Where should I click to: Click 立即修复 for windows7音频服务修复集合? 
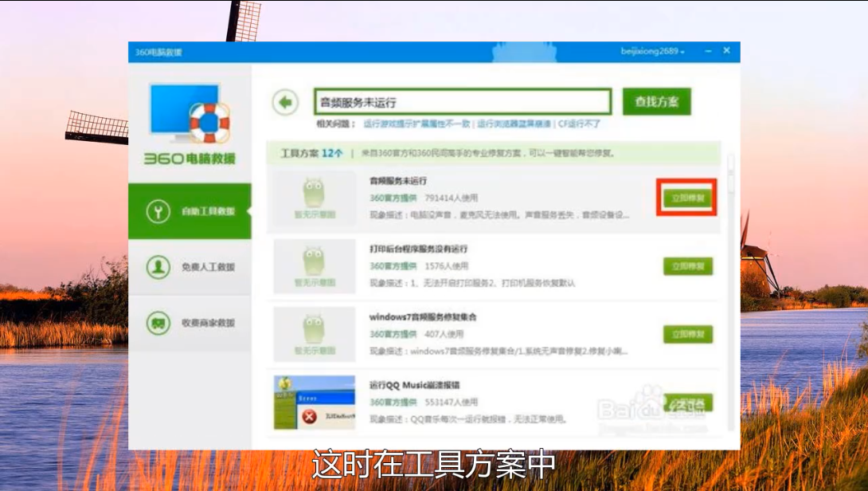pyautogui.click(x=687, y=334)
